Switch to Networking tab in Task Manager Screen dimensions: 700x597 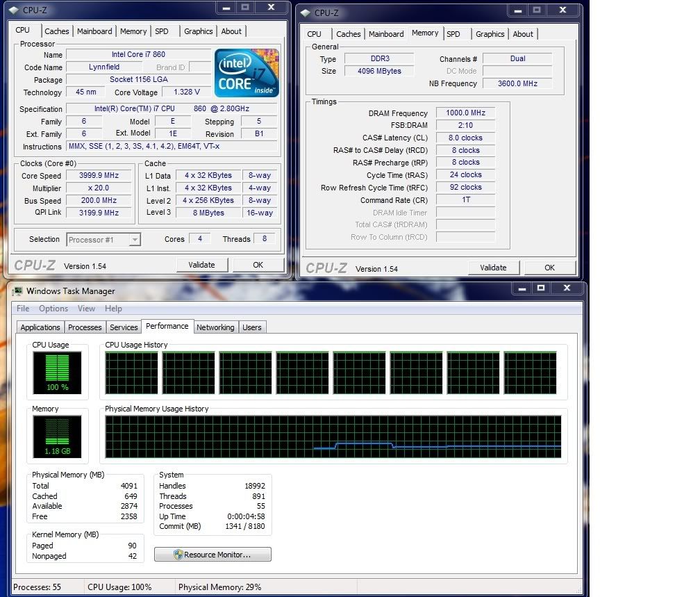click(215, 327)
